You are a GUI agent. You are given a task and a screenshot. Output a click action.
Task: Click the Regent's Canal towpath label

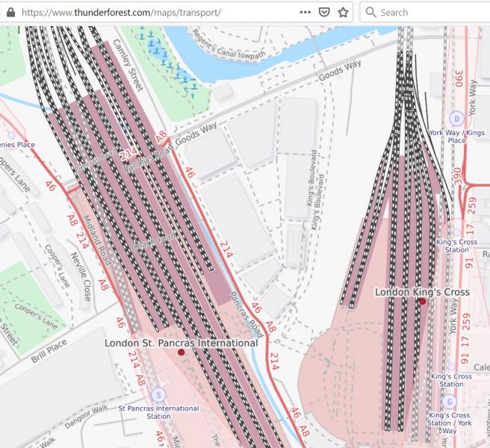[x=228, y=46]
